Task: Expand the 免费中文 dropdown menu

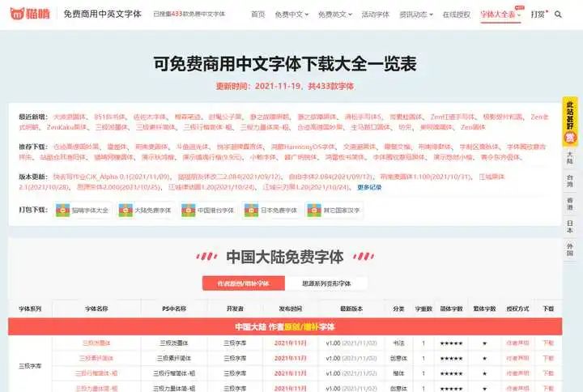Action: point(291,15)
